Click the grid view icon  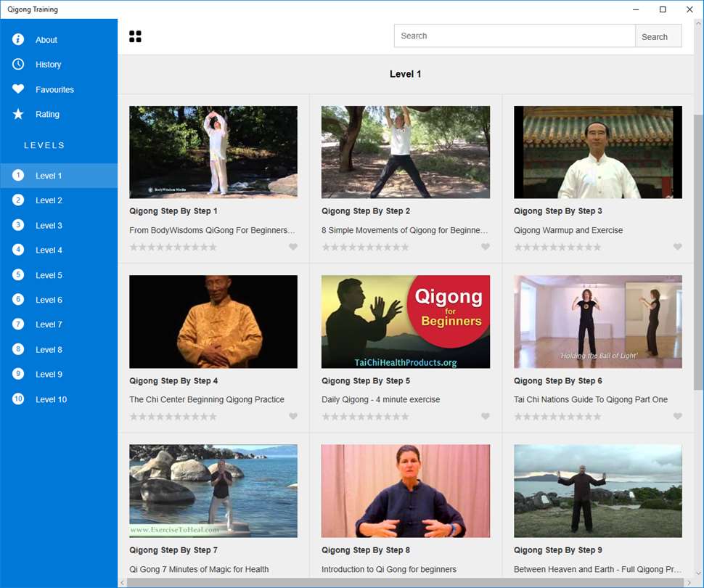tap(135, 36)
